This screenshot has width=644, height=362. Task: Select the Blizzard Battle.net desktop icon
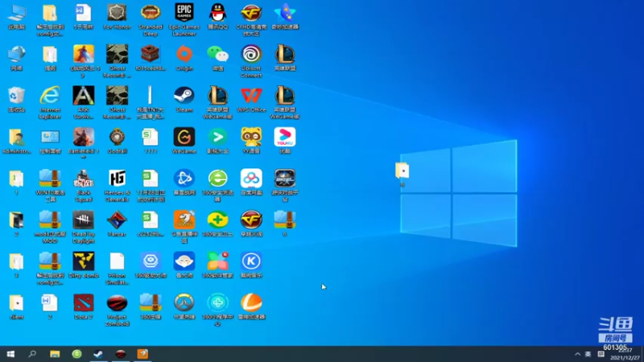[184, 183]
